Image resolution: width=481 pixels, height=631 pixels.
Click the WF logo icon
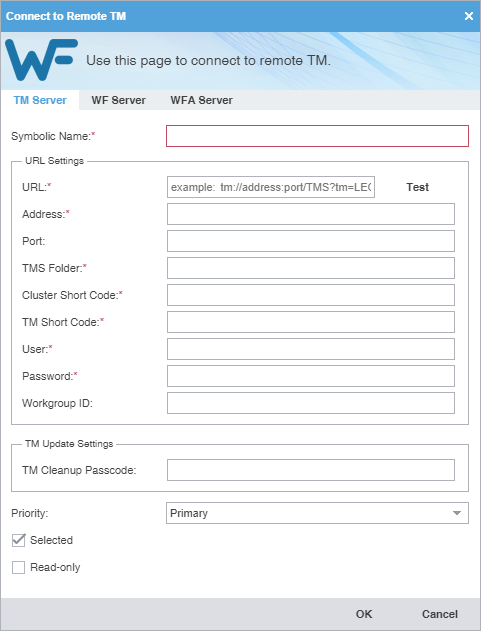point(41,60)
